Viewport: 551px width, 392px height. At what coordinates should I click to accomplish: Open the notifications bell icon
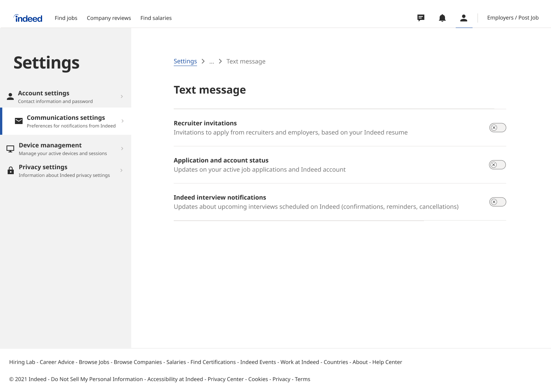pos(442,18)
